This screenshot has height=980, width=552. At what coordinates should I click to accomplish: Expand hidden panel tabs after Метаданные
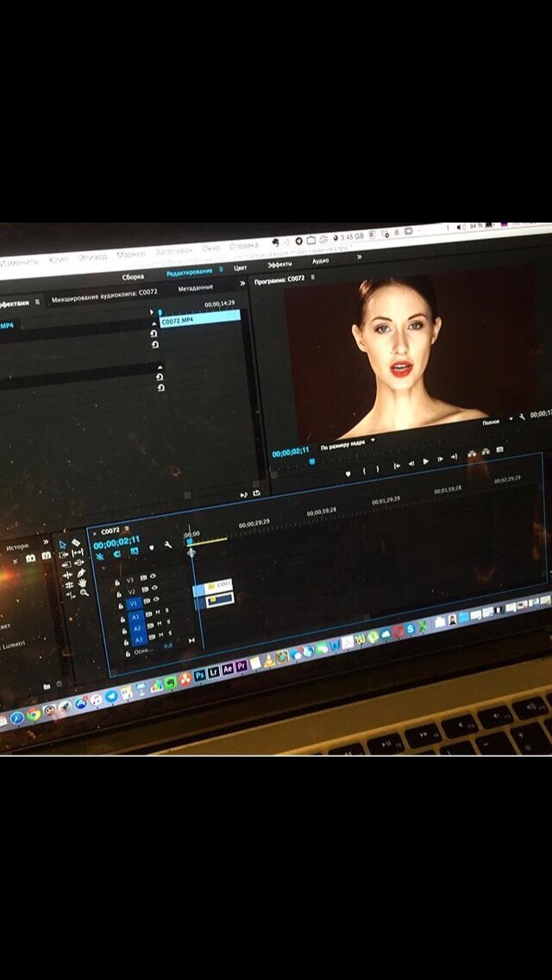[241, 284]
